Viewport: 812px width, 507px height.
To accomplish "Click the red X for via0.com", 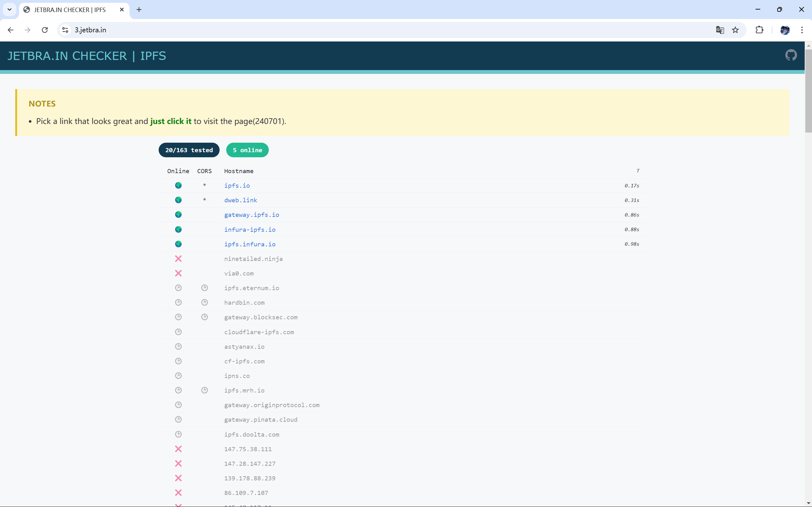I will tap(179, 273).
